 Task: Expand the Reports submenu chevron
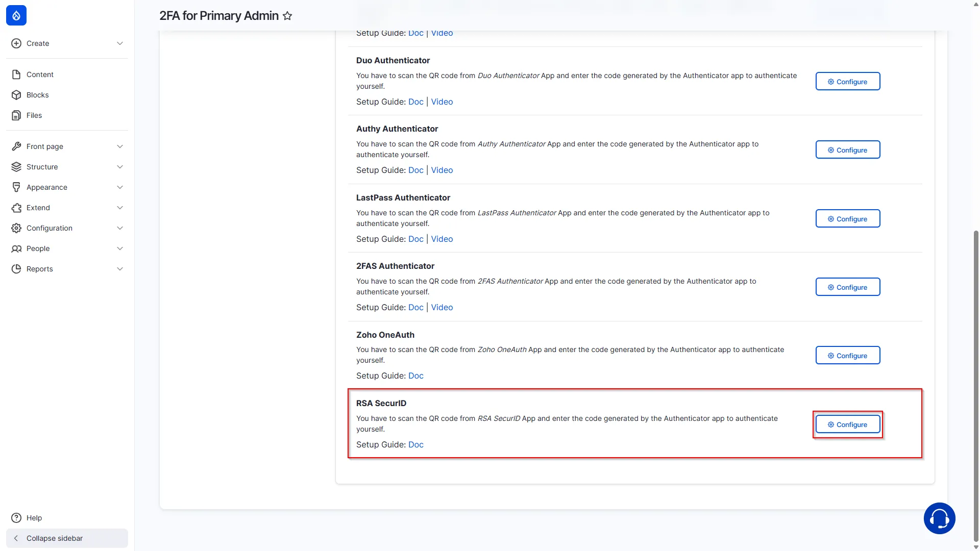pos(120,269)
